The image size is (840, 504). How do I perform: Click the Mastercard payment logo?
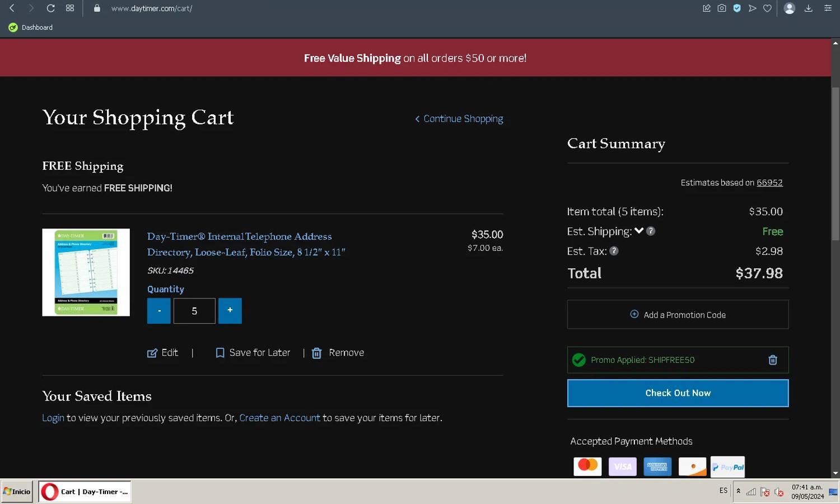587,466
